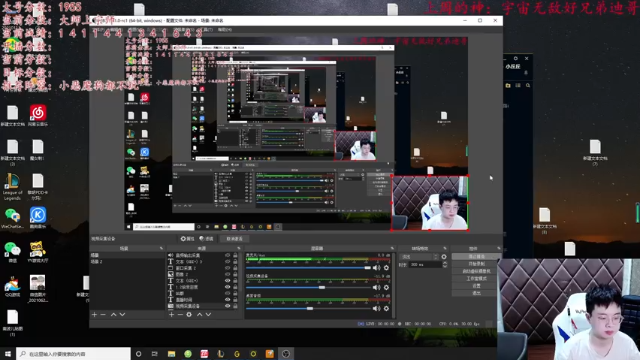
Task: Select scene 场景 2 in Scenes list
Action: (x=127, y=262)
